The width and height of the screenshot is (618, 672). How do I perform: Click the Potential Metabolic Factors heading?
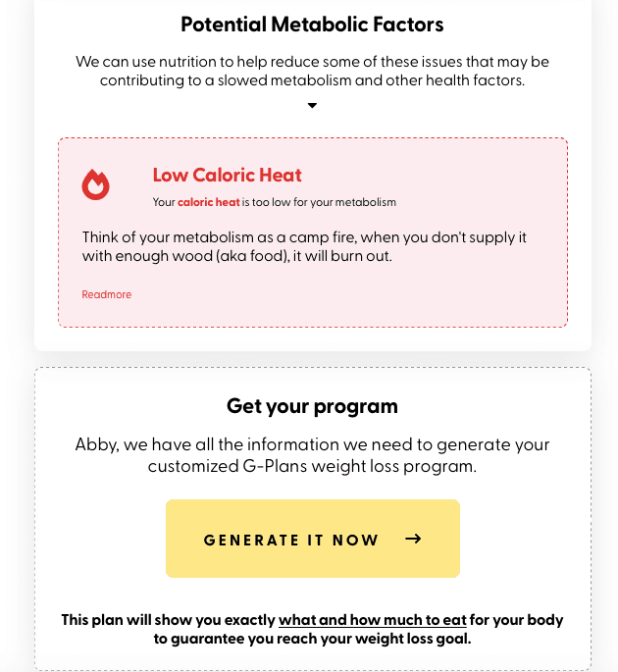(x=312, y=25)
